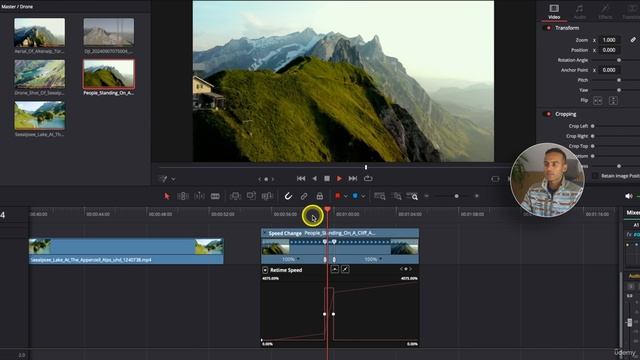The height and width of the screenshot is (360, 640).
Task: Select the Drone_Shot_Of_Seealp clip thumbnail
Action: [40, 74]
